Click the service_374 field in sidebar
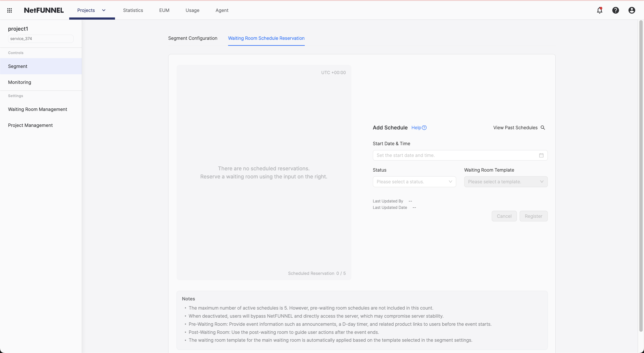Image resolution: width=644 pixels, height=353 pixels. coord(40,39)
